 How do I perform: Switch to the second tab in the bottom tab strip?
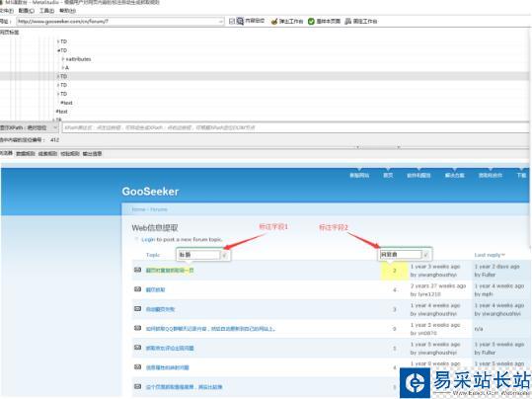coord(26,154)
